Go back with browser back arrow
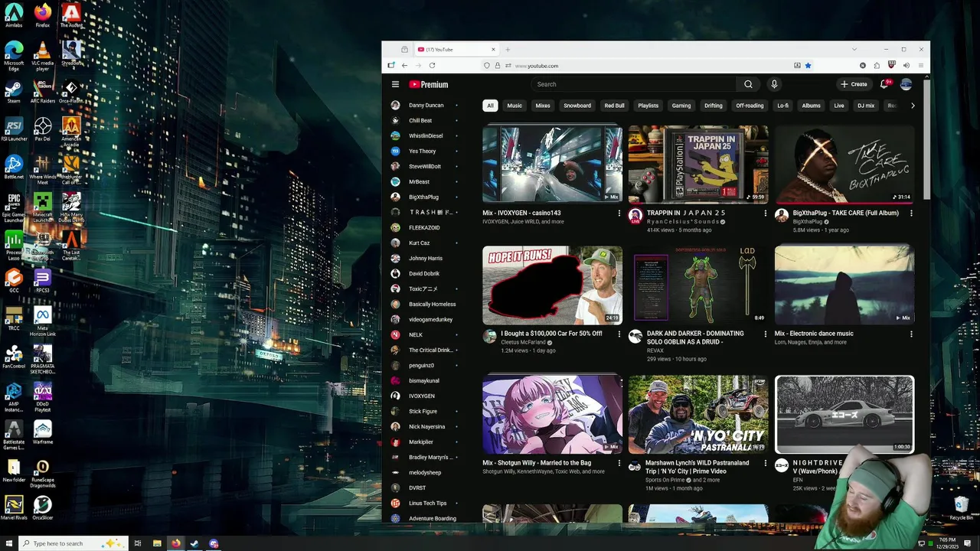 pyautogui.click(x=404, y=66)
